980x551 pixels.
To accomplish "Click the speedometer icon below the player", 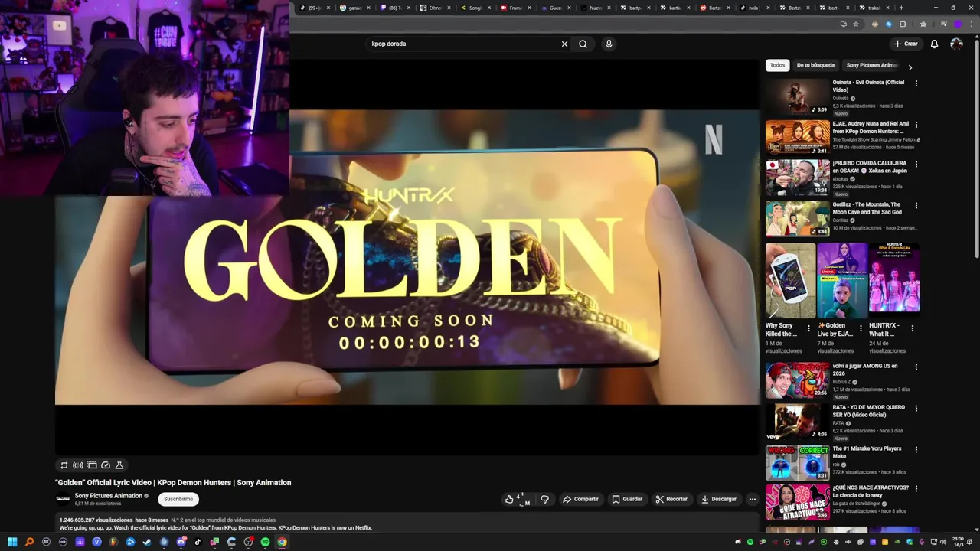I will (x=106, y=465).
